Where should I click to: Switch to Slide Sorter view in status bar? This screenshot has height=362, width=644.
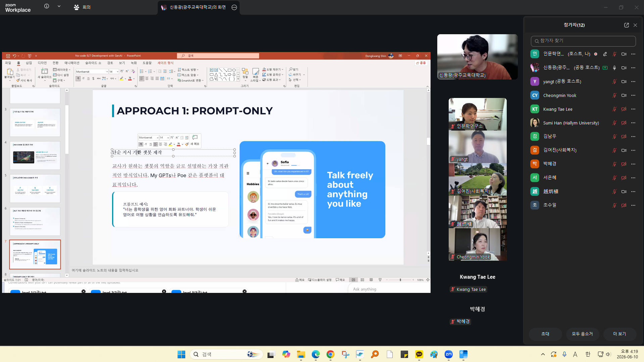[362, 280]
